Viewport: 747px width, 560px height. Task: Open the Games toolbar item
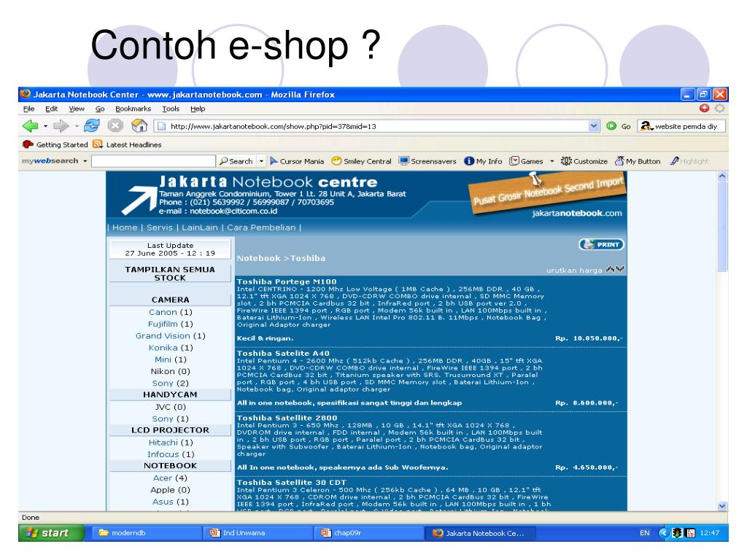coord(527,161)
